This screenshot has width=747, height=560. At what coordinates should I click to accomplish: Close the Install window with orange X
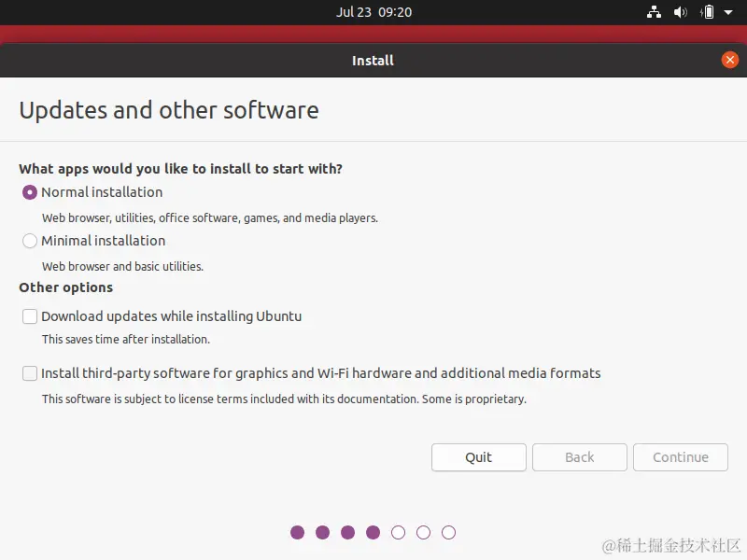pos(729,60)
